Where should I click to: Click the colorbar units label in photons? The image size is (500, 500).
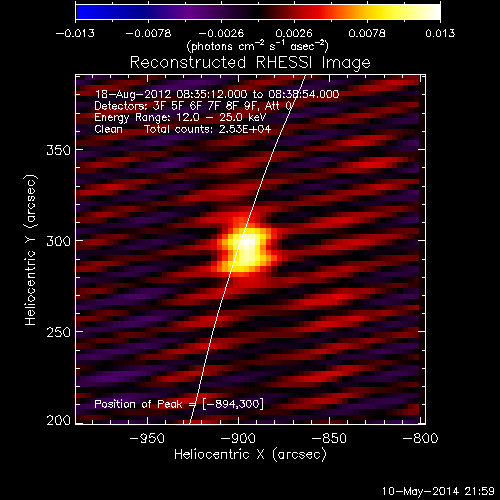[257, 46]
